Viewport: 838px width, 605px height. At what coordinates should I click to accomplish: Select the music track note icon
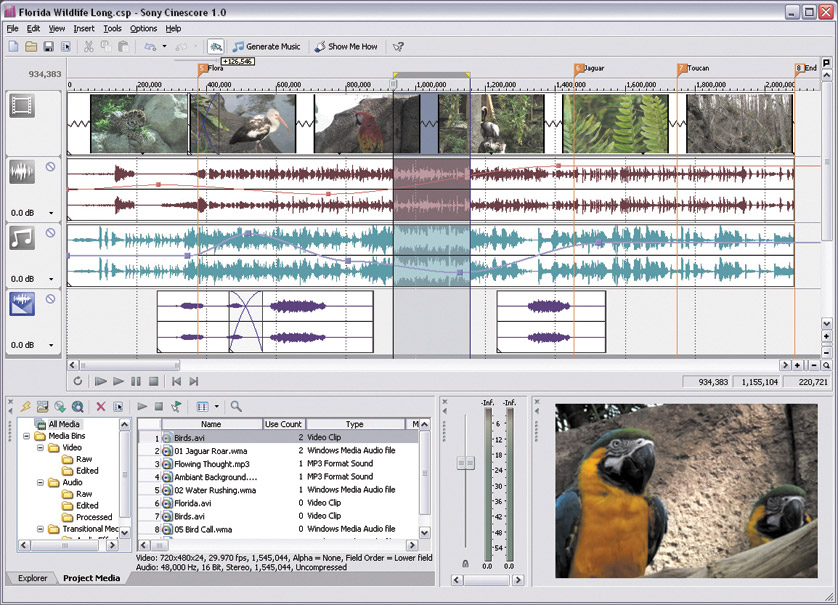tap(22, 237)
